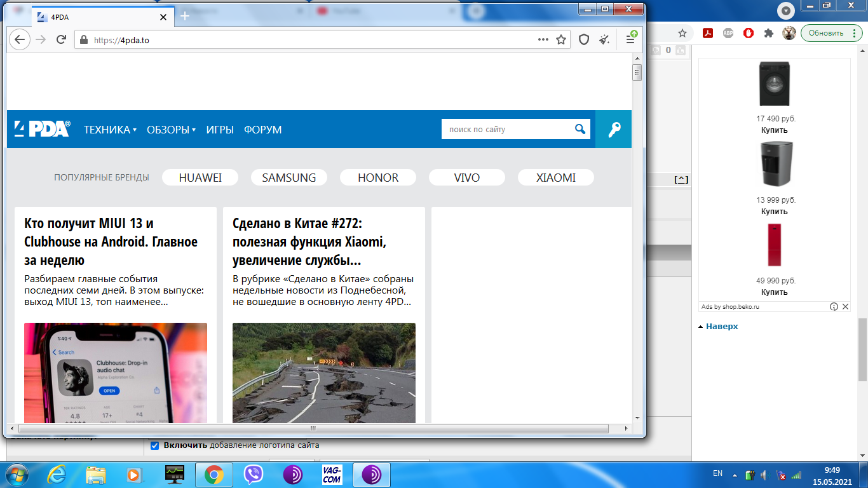Open ФОРУМ in the site navigation

262,130
